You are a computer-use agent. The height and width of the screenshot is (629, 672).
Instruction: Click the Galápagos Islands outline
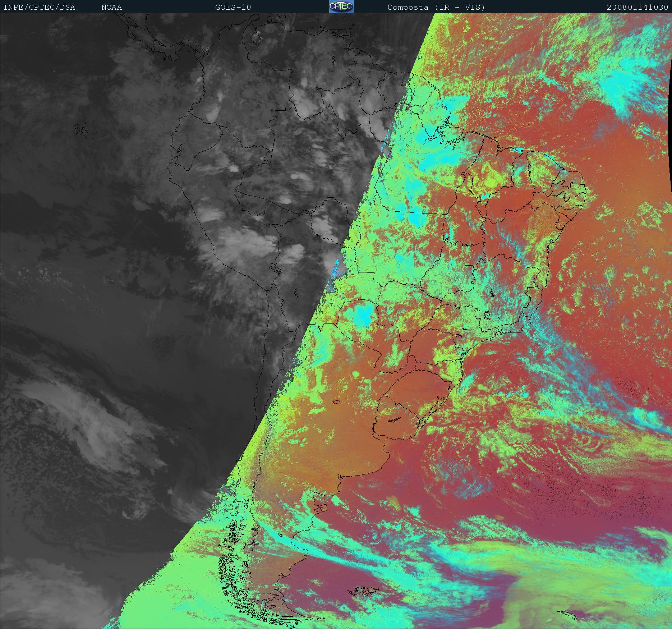click(x=83, y=131)
